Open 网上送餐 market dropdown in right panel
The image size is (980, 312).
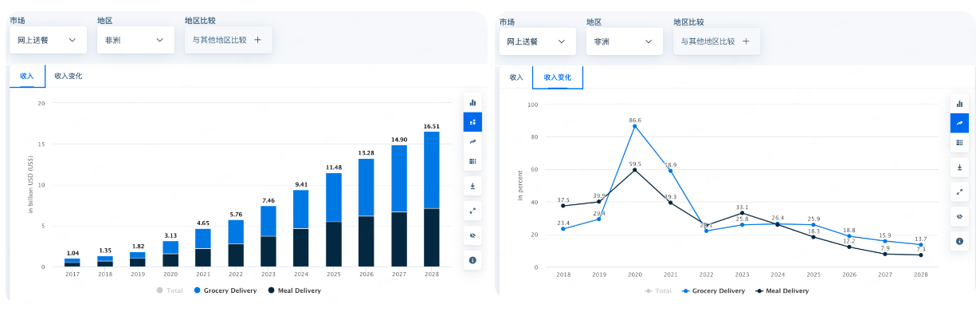point(537,41)
